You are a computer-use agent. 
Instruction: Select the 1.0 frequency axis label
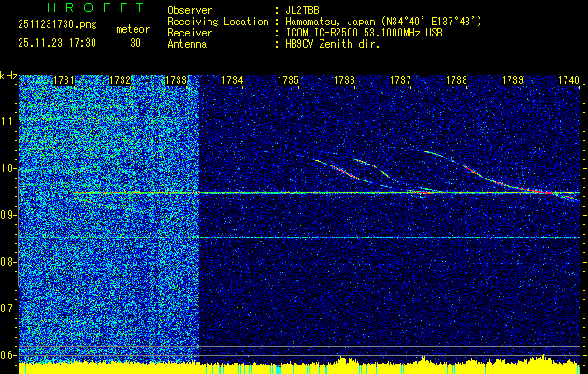click(x=8, y=168)
